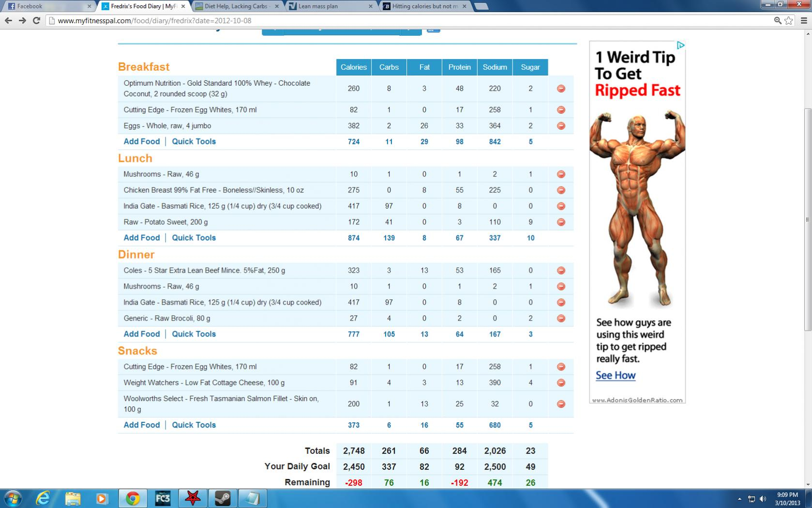Delete the lunch Basmati Rice entry
The width and height of the screenshot is (812, 508).
coord(561,206)
